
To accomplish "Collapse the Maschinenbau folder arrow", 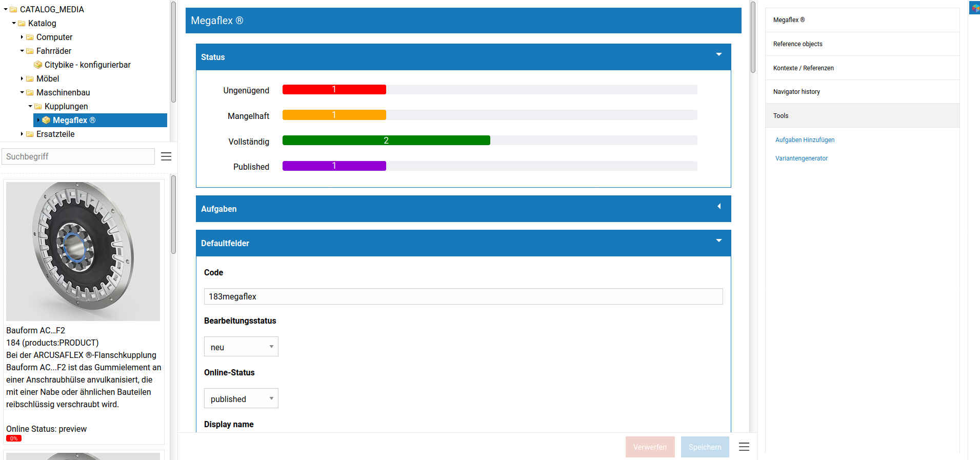I will (x=22, y=92).
